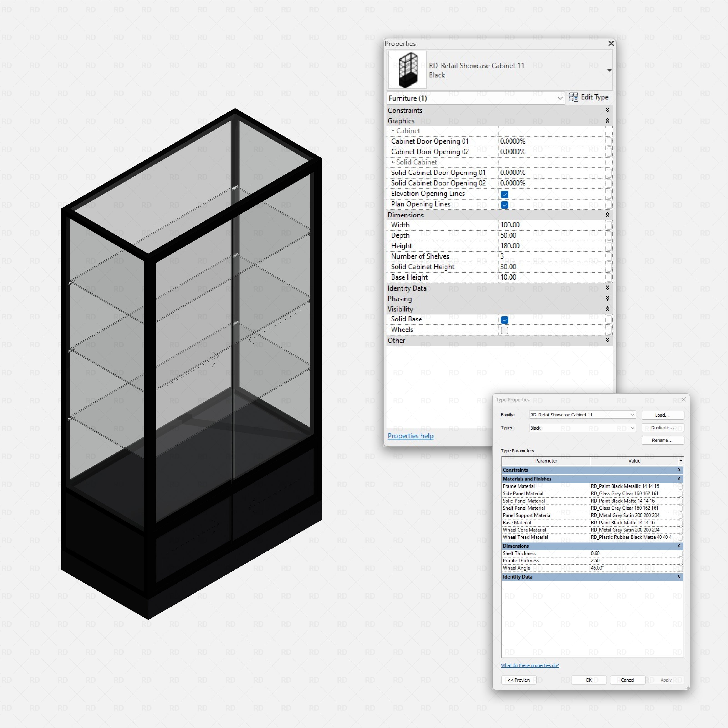
Task: Open 'What do these properties do?' link
Action: pyautogui.click(x=530, y=665)
